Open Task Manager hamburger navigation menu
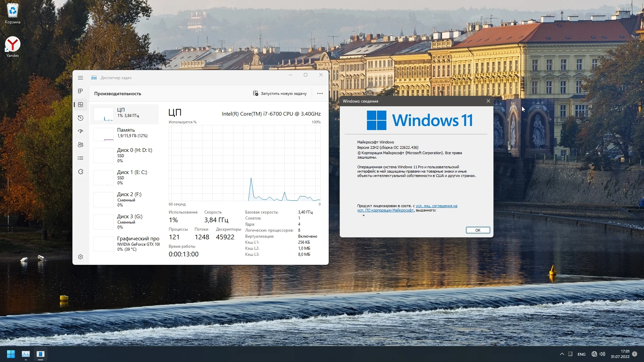This screenshot has height=362, width=644. (80, 78)
